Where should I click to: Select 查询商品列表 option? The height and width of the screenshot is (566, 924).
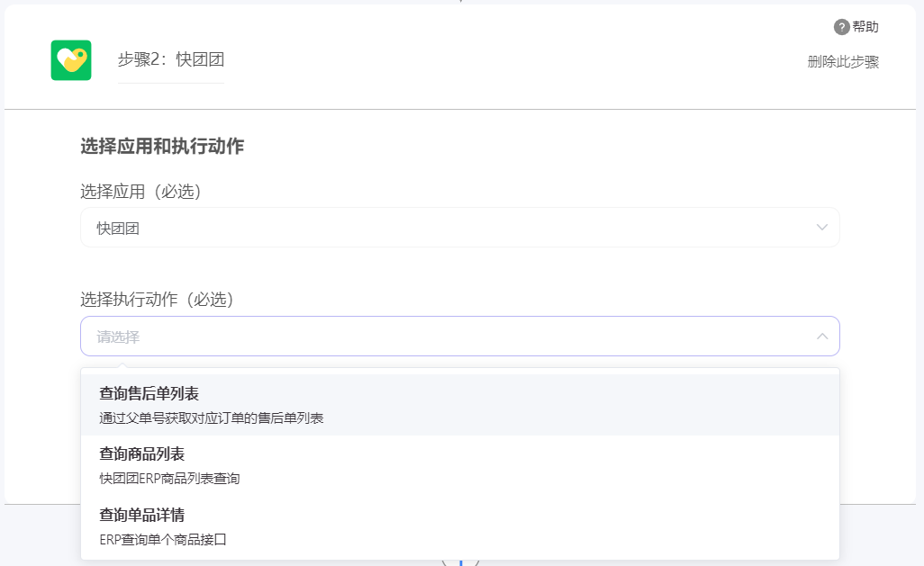459,466
